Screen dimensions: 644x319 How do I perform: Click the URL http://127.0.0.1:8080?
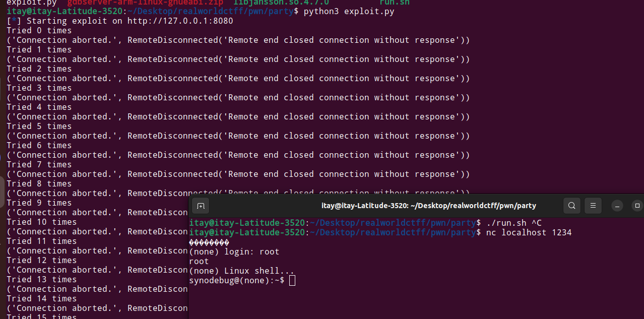[x=179, y=21]
